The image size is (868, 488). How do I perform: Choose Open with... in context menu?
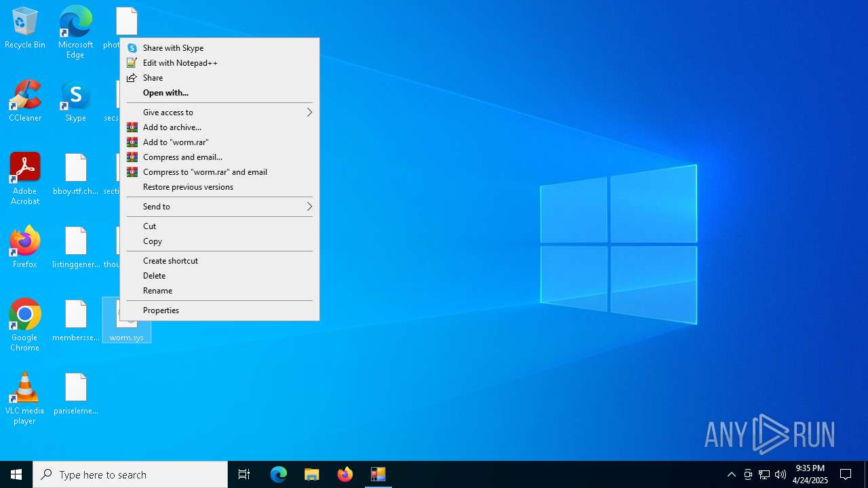tap(220, 93)
